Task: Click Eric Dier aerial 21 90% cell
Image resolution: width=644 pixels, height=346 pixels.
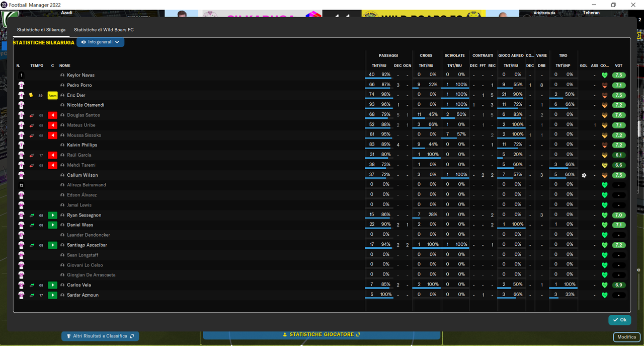Action: pyautogui.click(x=511, y=95)
